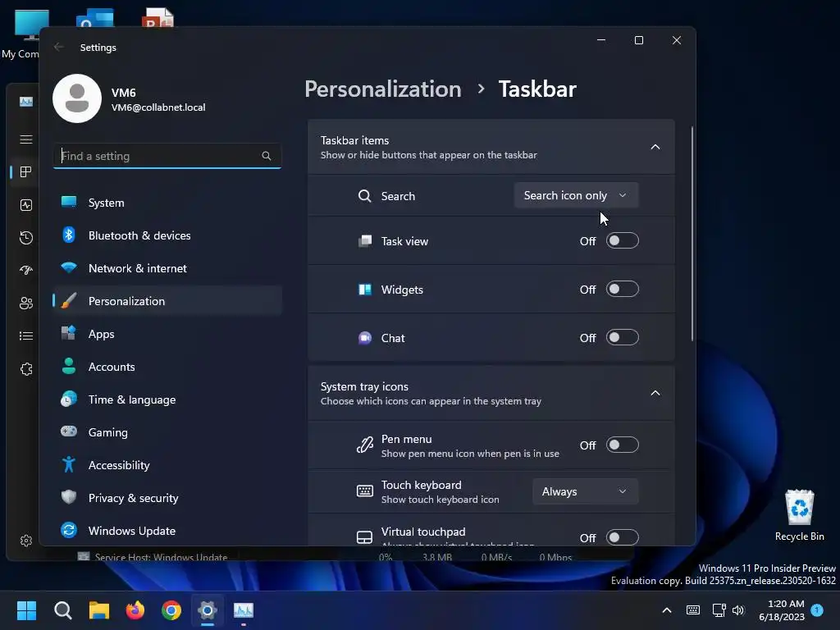Screen dimensions: 840x630
Task: Open Bluetooth & devices settings
Action: pyautogui.click(x=167, y=235)
